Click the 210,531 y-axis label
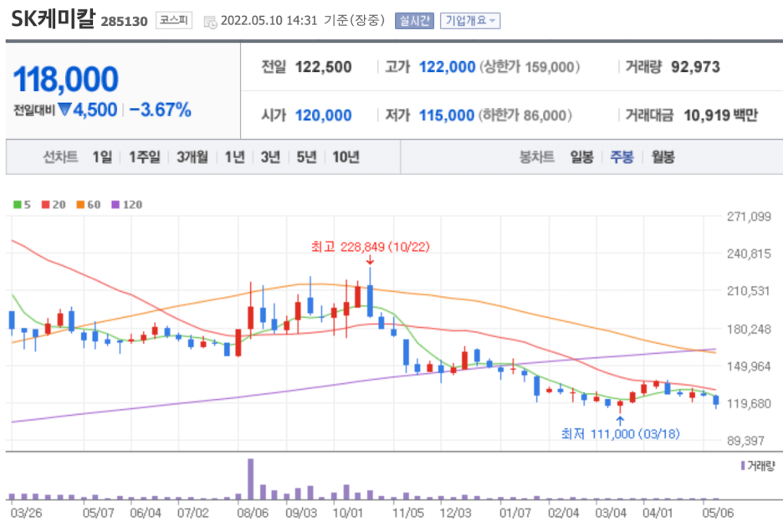Image resolution: width=783 pixels, height=532 pixels. (x=749, y=291)
